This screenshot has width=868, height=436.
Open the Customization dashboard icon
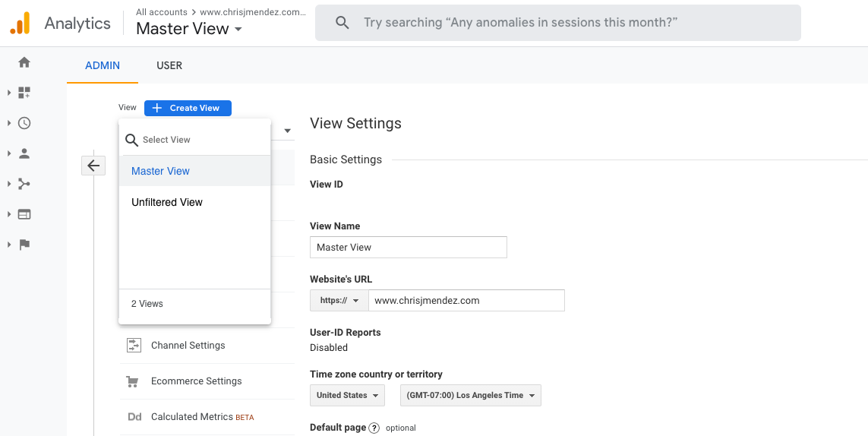coord(24,93)
